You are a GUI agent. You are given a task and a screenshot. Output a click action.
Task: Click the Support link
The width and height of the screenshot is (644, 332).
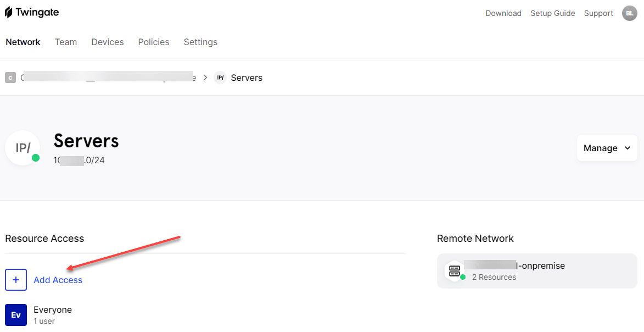click(598, 13)
